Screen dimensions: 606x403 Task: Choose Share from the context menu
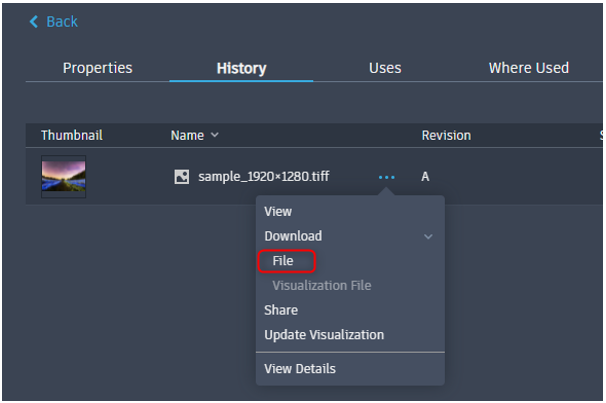(281, 310)
